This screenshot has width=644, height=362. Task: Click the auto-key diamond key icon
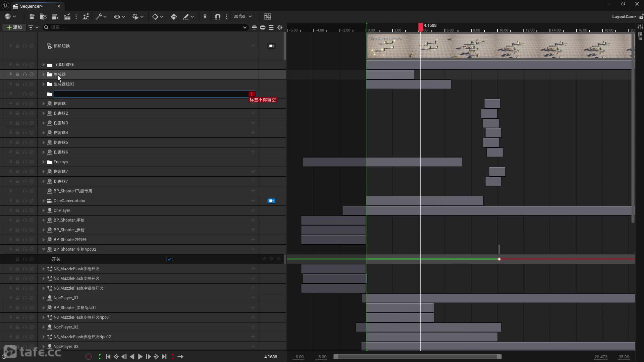pyautogui.click(x=173, y=16)
